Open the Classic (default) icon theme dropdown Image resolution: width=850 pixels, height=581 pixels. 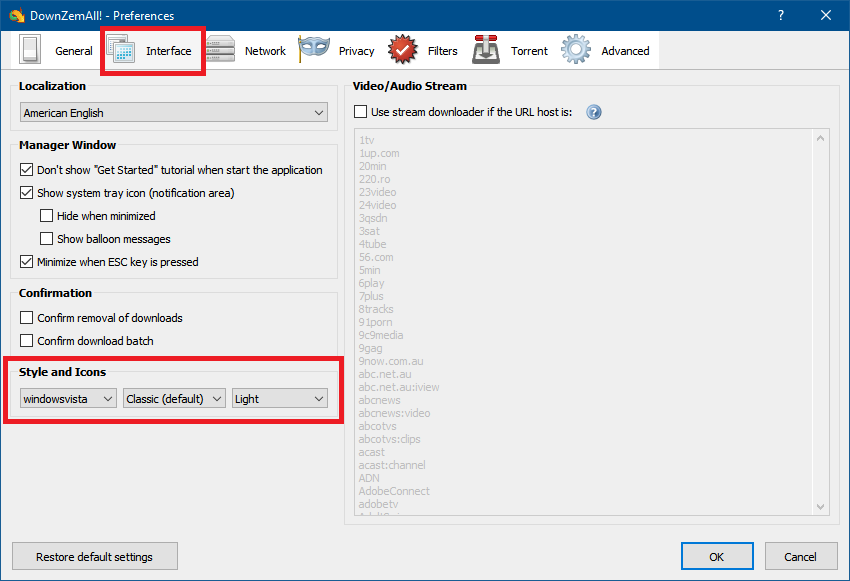coord(175,399)
